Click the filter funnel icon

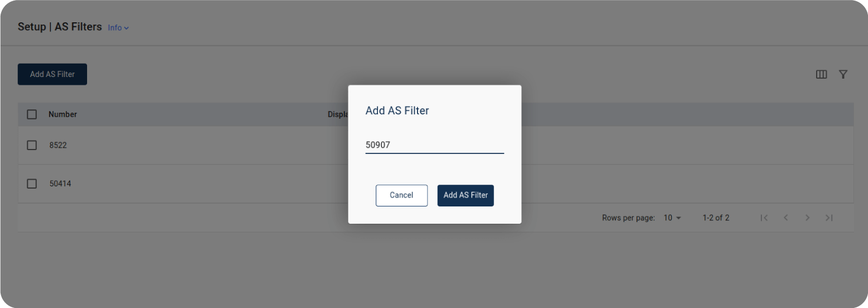843,74
